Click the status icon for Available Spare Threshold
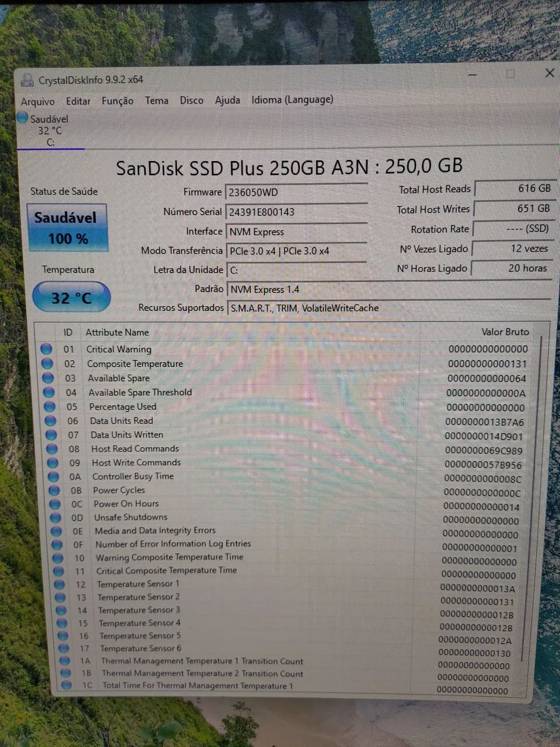The height and width of the screenshot is (747, 560). (x=48, y=392)
